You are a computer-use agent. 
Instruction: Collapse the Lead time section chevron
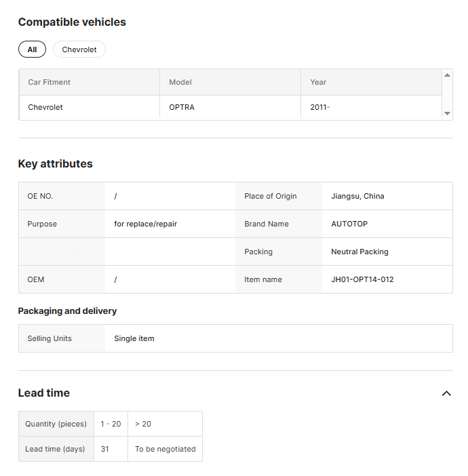point(446,393)
